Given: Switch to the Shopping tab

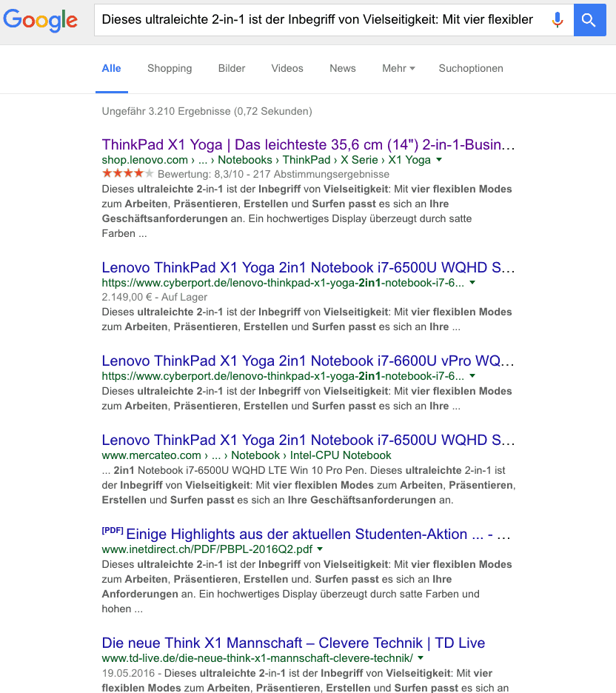Looking at the screenshot, I should click(170, 68).
